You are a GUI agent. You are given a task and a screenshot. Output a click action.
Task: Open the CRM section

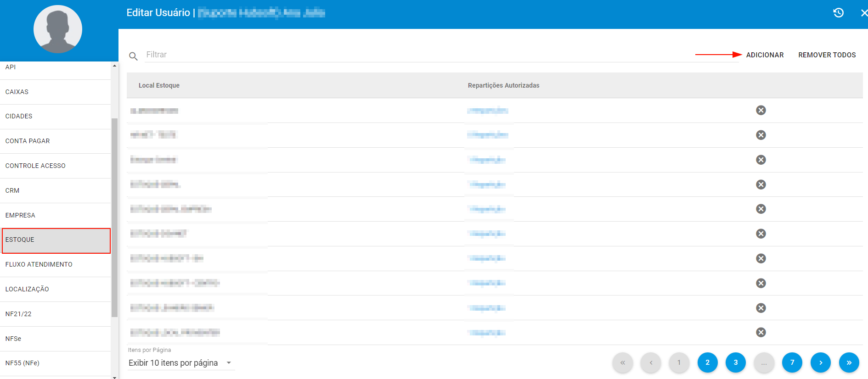point(56,190)
